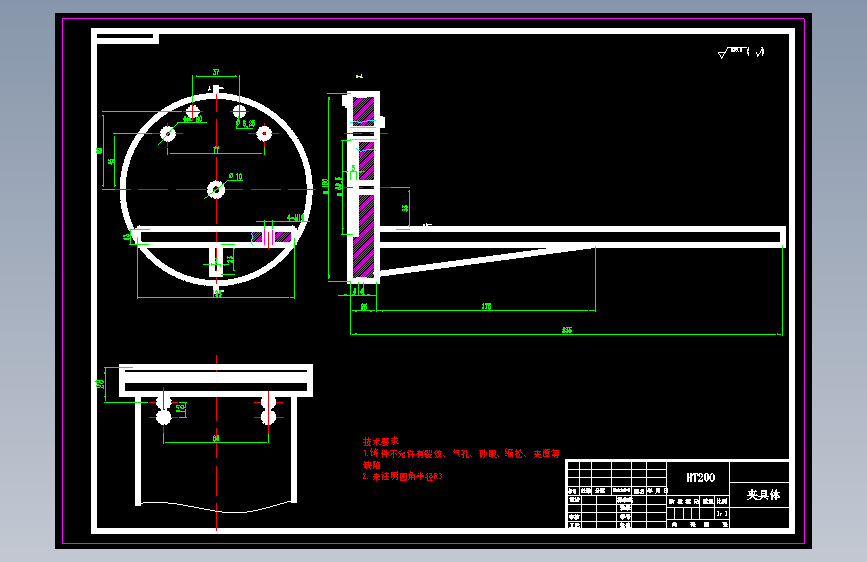The height and width of the screenshot is (562, 867).
Task: Click the 170 dimension under the side view
Action: point(486,306)
